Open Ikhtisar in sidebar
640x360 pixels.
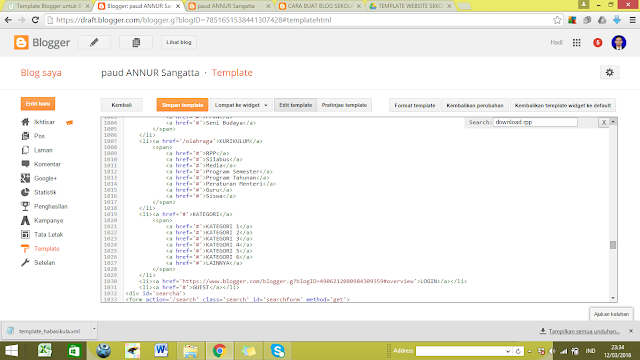[x=44, y=122]
